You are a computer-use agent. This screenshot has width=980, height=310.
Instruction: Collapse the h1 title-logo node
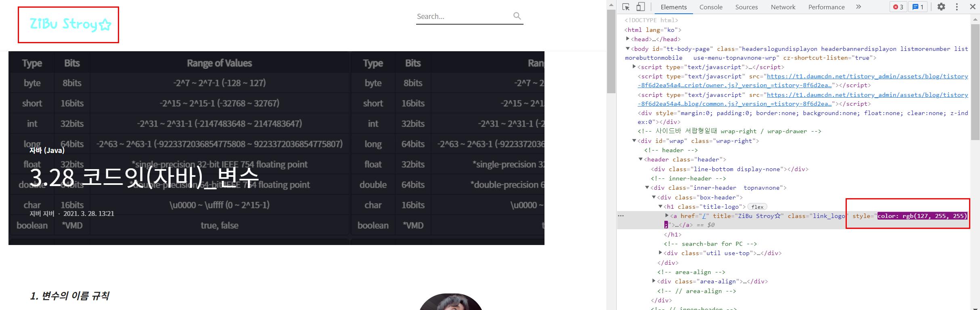660,206
